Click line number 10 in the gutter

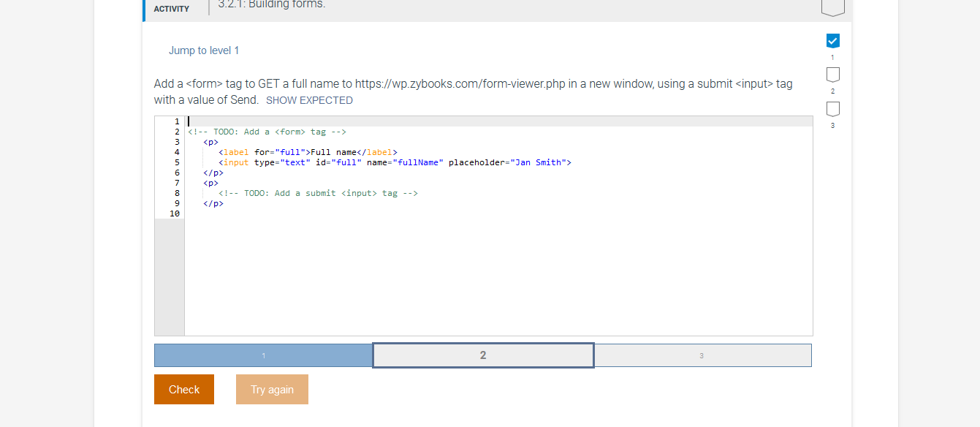click(x=175, y=213)
